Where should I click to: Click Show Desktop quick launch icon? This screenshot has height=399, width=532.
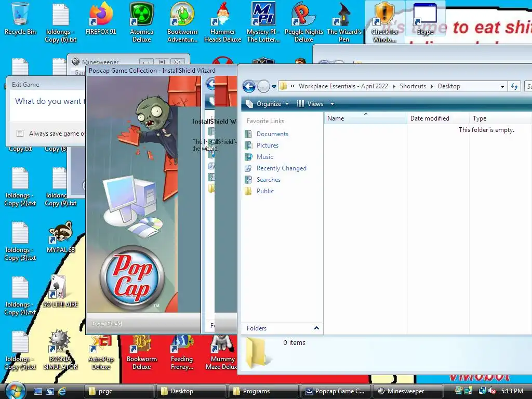(37, 391)
